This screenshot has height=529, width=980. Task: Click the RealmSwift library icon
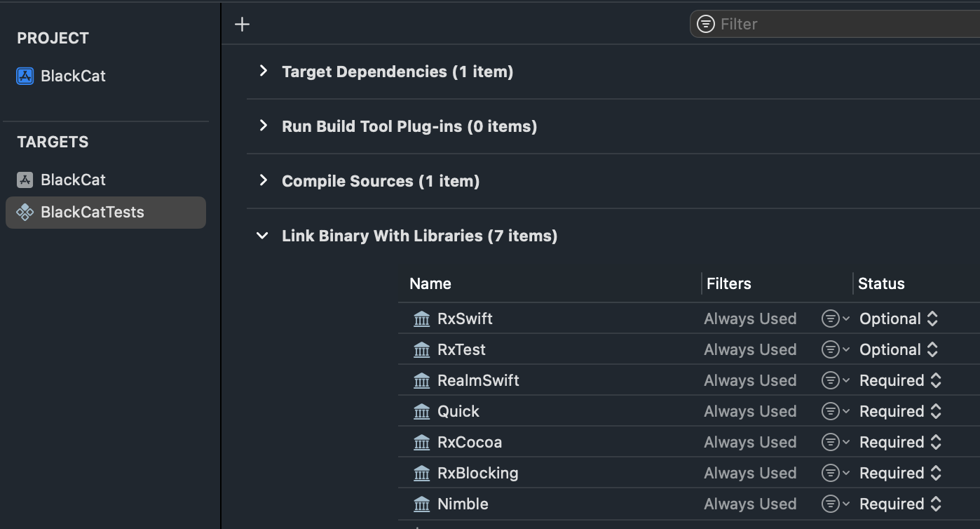point(421,381)
